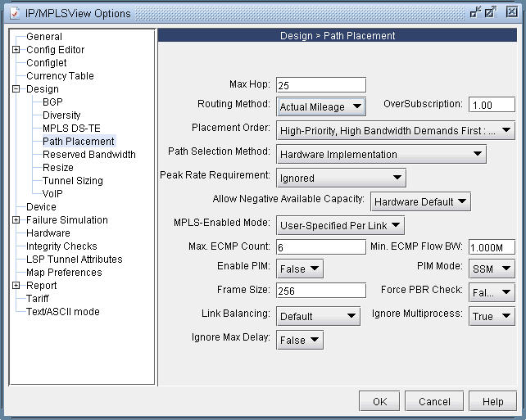526x420 pixels.
Task: Select Tunnel Sizing in Design tree
Action: coord(73,181)
